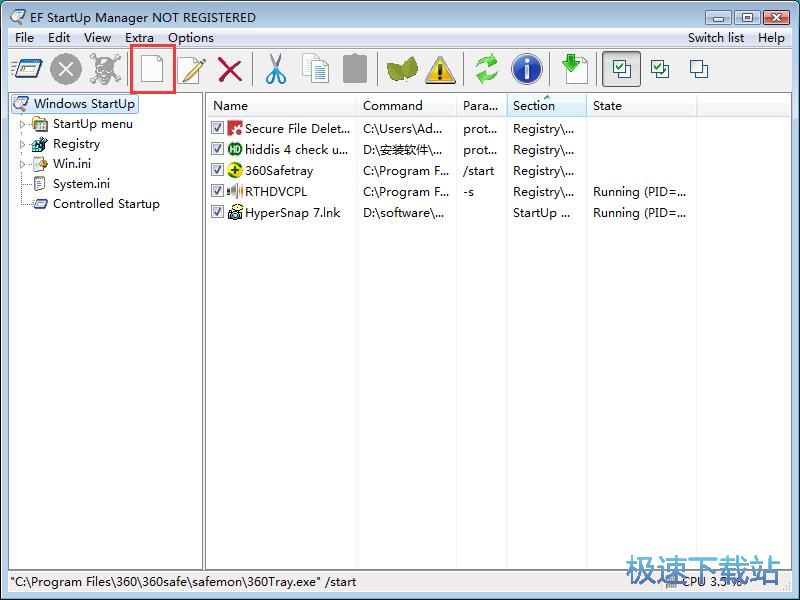Select the StartUp menu tree node
The image size is (800, 600).
[92, 124]
